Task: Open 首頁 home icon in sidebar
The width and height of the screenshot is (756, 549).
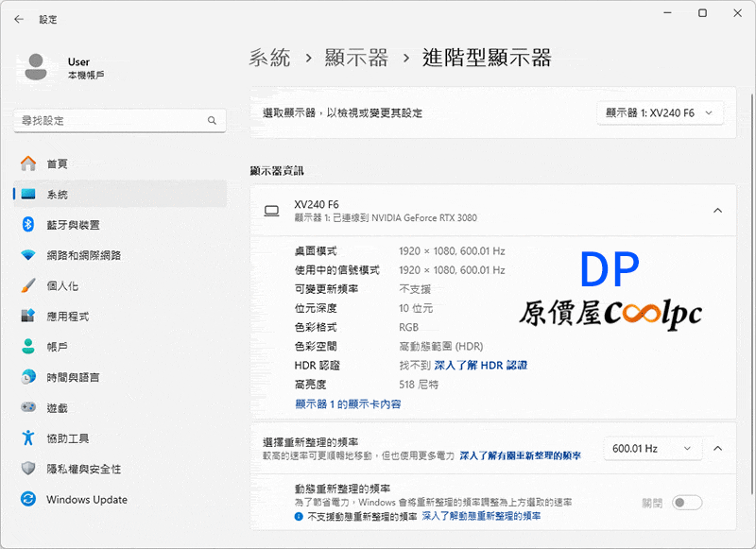Action: [28, 163]
